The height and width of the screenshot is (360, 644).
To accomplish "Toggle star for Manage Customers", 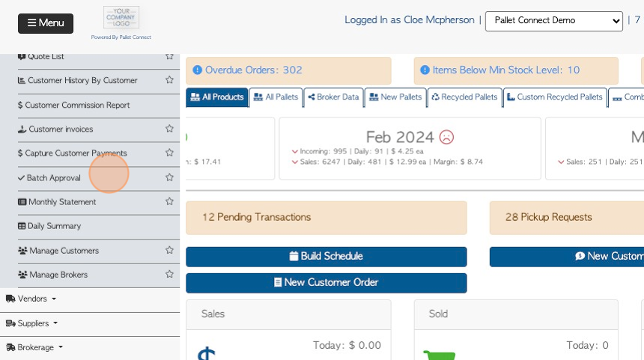I will pos(169,250).
